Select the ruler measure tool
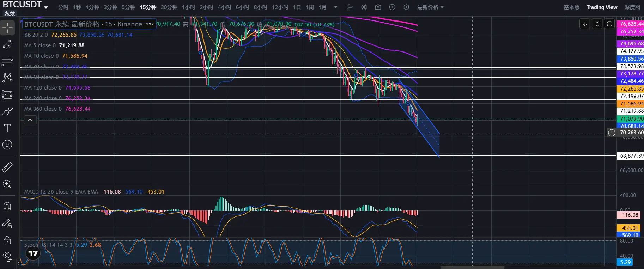This screenshot has width=644, height=269. pos(7,167)
